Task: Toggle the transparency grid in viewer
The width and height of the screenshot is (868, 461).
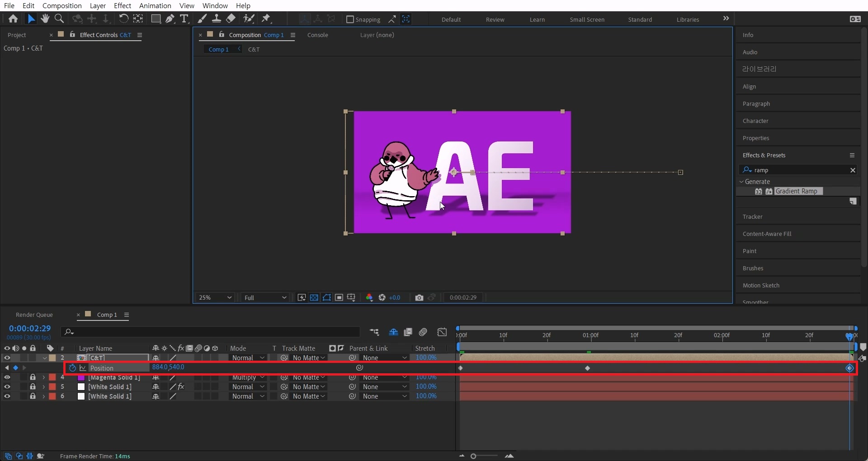Action: pyautogui.click(x=314, y=297)
